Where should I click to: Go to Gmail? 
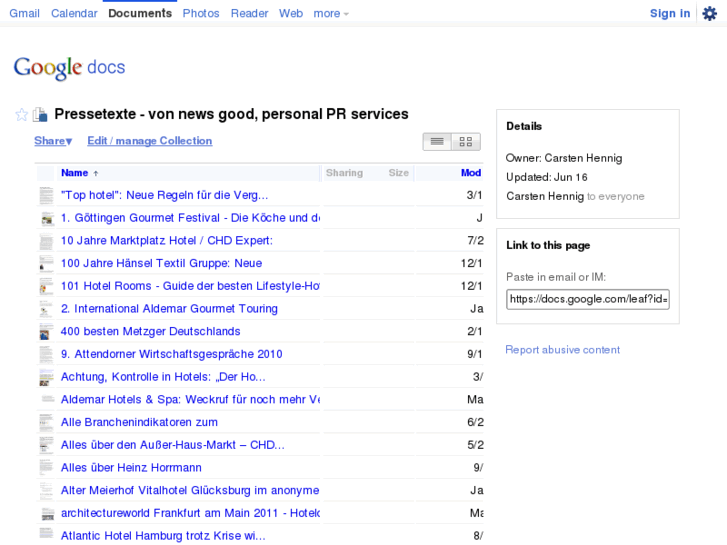(x=25, y=13)
